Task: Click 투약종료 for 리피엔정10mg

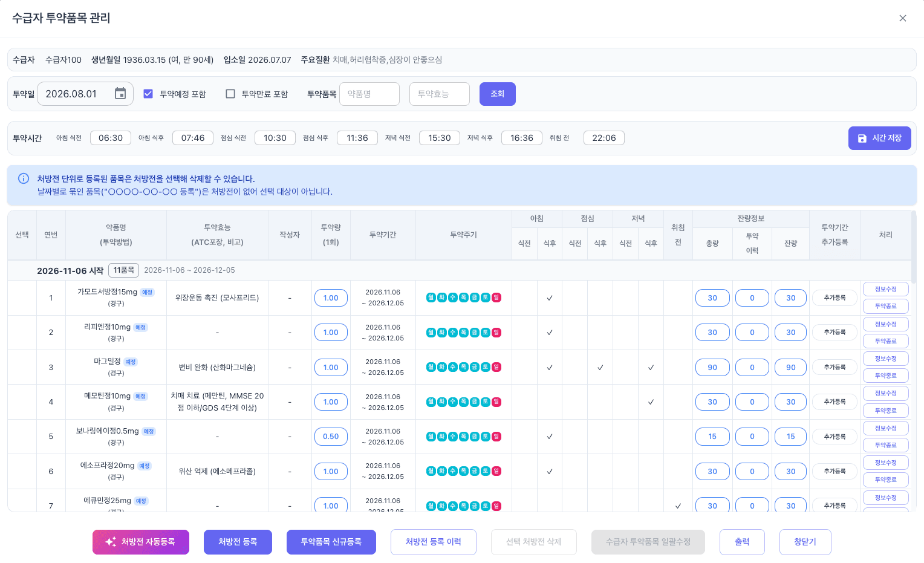Action: (886, 341)
